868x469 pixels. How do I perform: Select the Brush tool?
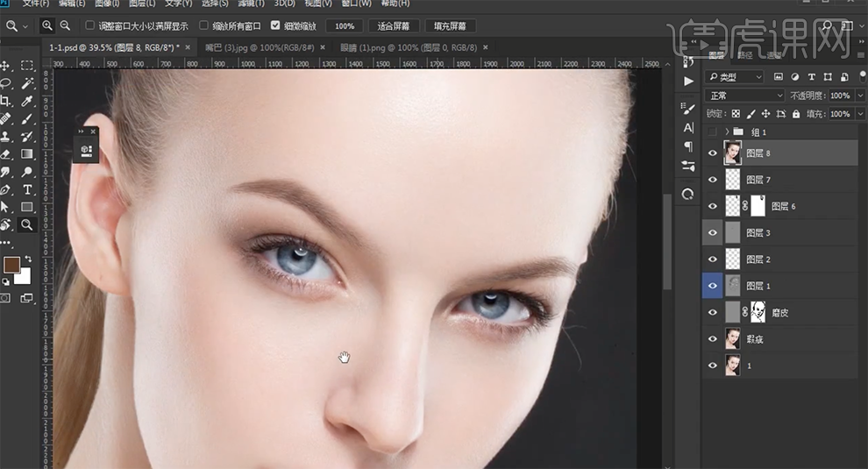[x=26, y=119]
